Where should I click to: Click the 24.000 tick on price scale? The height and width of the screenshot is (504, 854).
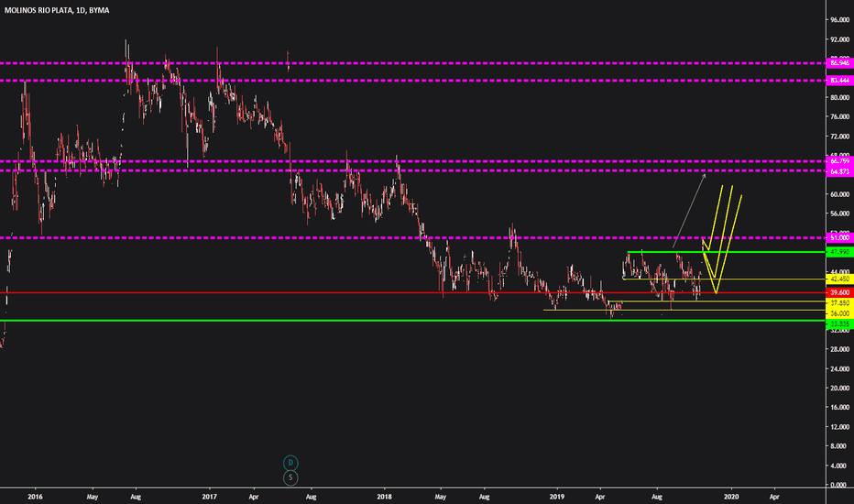(839, 369)
